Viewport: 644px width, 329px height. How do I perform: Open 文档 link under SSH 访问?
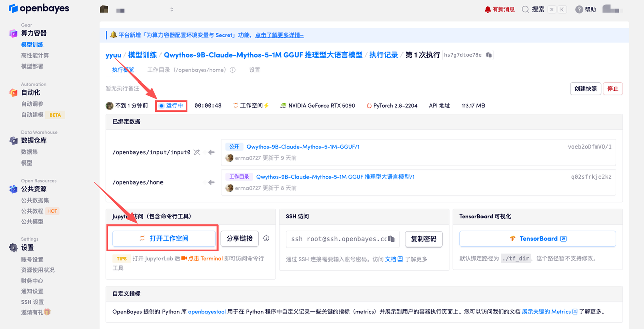click(394, 259)
